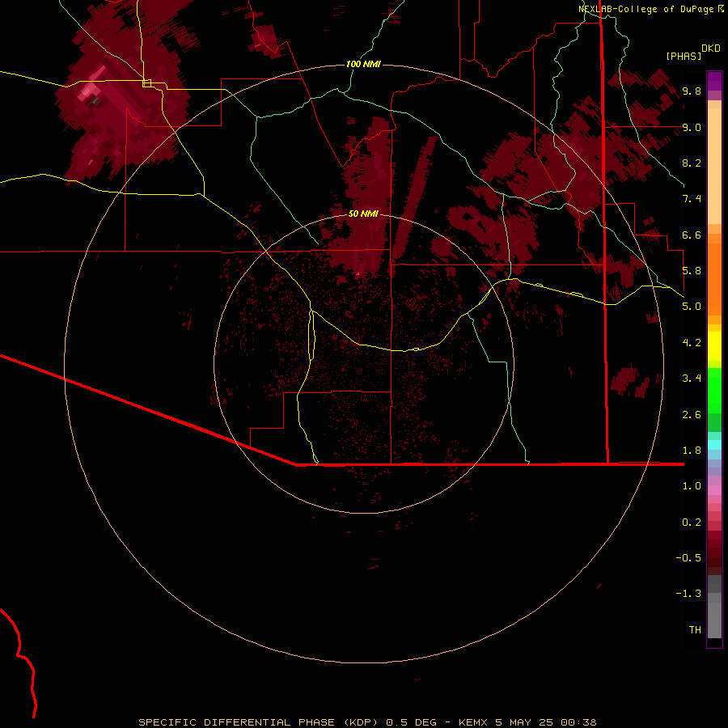Click the 00:38 timestamp in caption

click(578, 722)
